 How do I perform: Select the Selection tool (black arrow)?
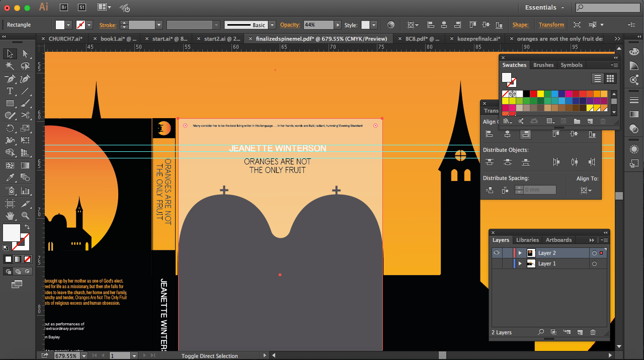click(x=10, y=54)
